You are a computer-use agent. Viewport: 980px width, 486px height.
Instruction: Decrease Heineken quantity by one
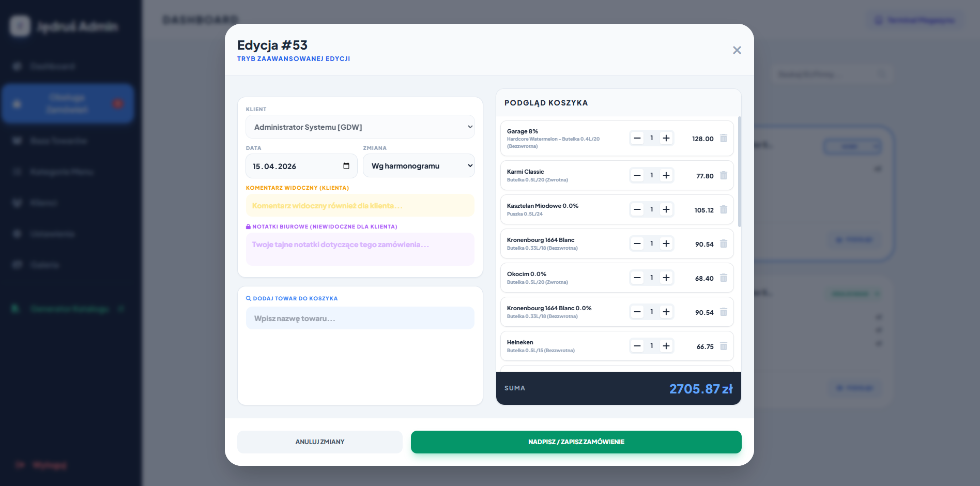637,346
